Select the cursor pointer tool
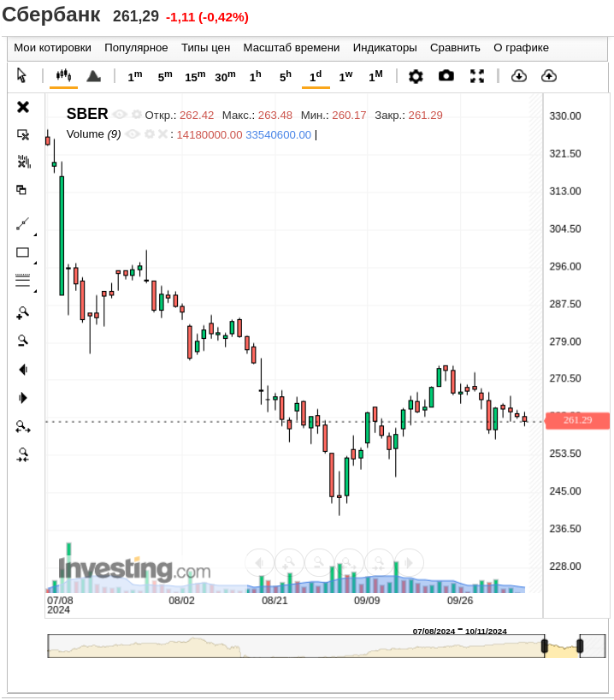 (21, 75)
